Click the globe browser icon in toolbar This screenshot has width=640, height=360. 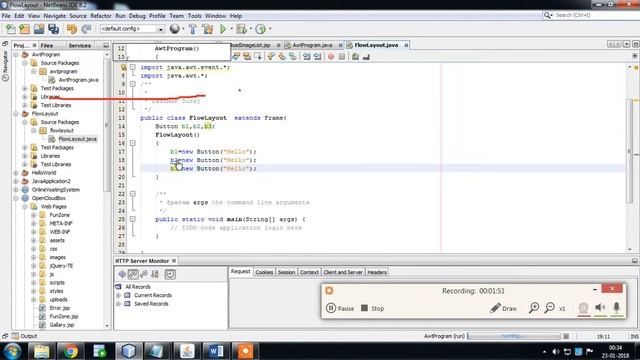(x=175, y=29)
